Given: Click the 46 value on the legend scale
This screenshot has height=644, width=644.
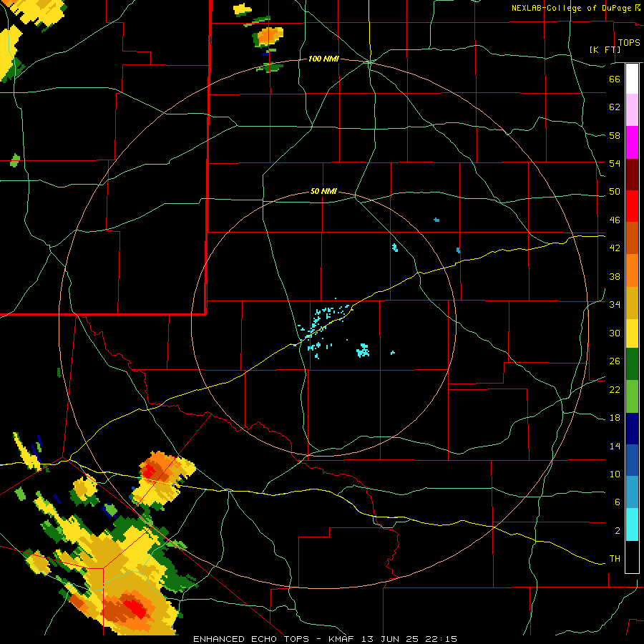Looking at the screenshot, I should click(615, 220).
